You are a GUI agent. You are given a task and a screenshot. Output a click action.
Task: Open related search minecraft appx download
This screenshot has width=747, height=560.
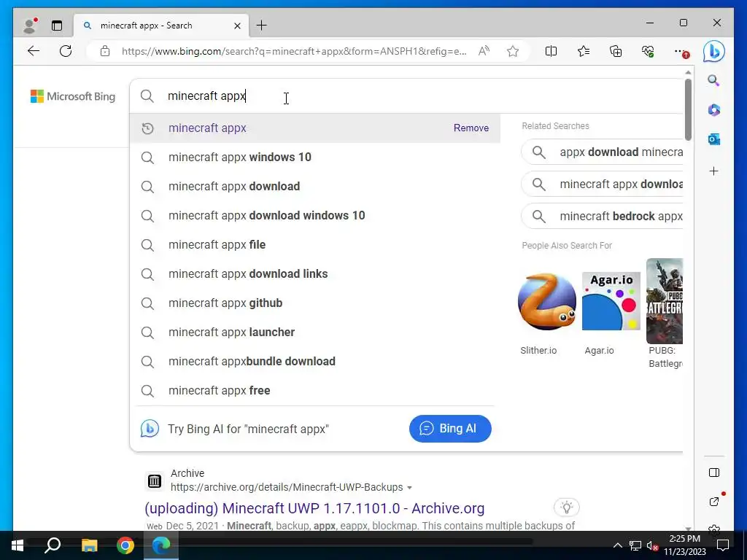coord(603,184)
